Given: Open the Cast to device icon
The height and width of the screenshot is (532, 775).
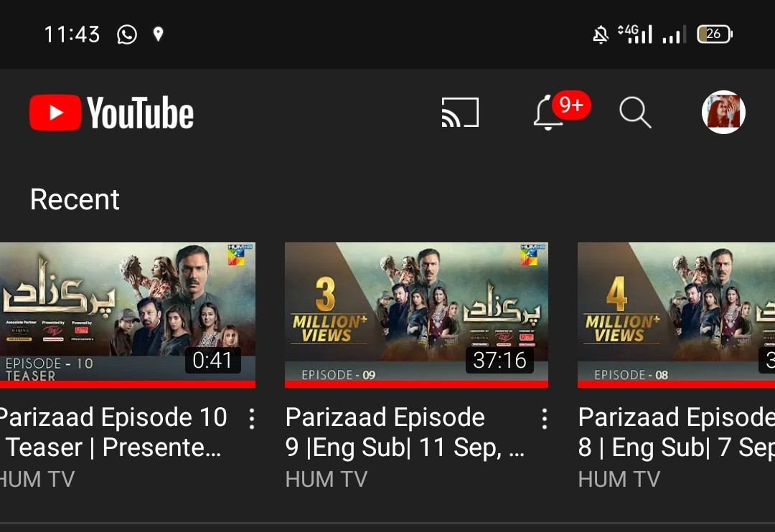Looking at the screenshot, I should tap(460, 112).
